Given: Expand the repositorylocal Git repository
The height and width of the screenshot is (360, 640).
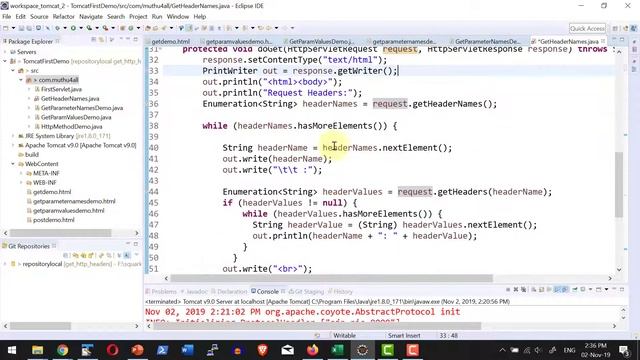Looking at the screenshot, I should pyautogui.click(x=5, y=264).
